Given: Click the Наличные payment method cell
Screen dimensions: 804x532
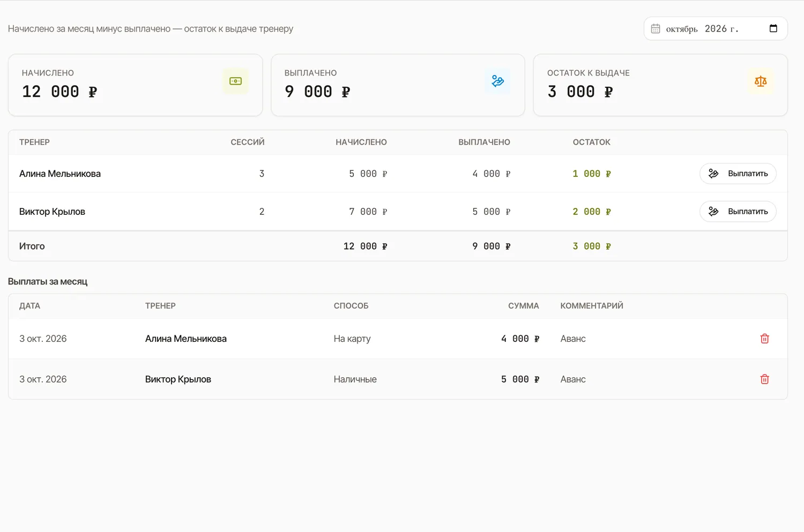Looking at the screenshot, I should [x=355, y=379].
